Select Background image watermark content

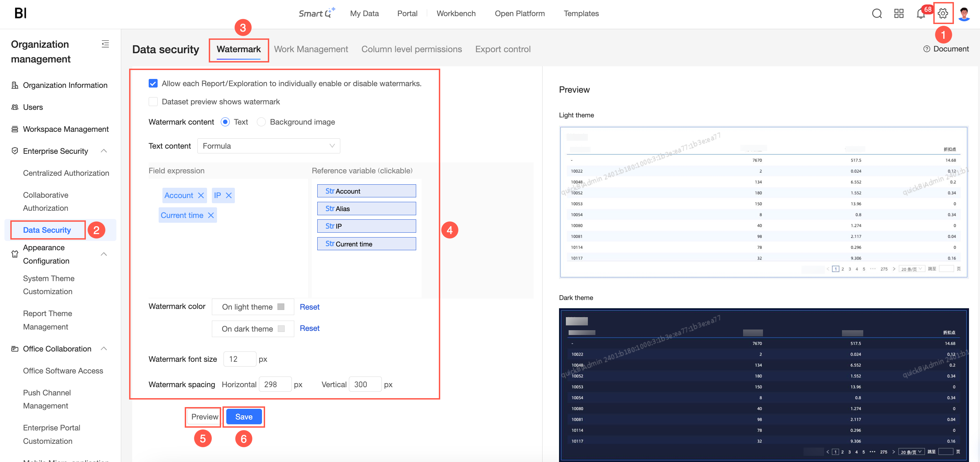coord(261,122)
